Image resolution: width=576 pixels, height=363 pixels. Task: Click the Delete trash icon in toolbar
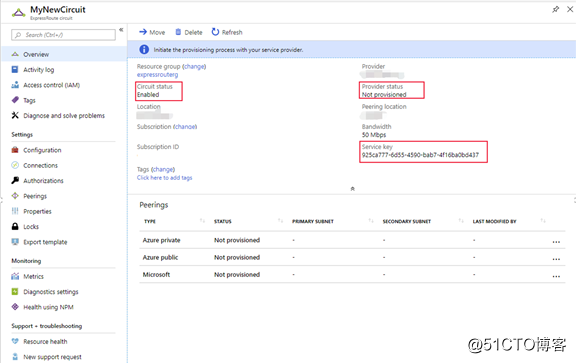(178, 32)
